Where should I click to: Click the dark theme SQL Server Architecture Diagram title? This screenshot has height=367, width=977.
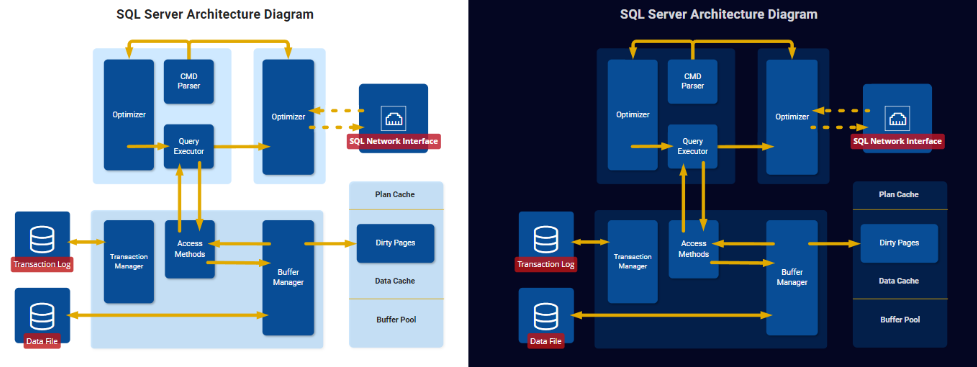click(x=718, y=14)
